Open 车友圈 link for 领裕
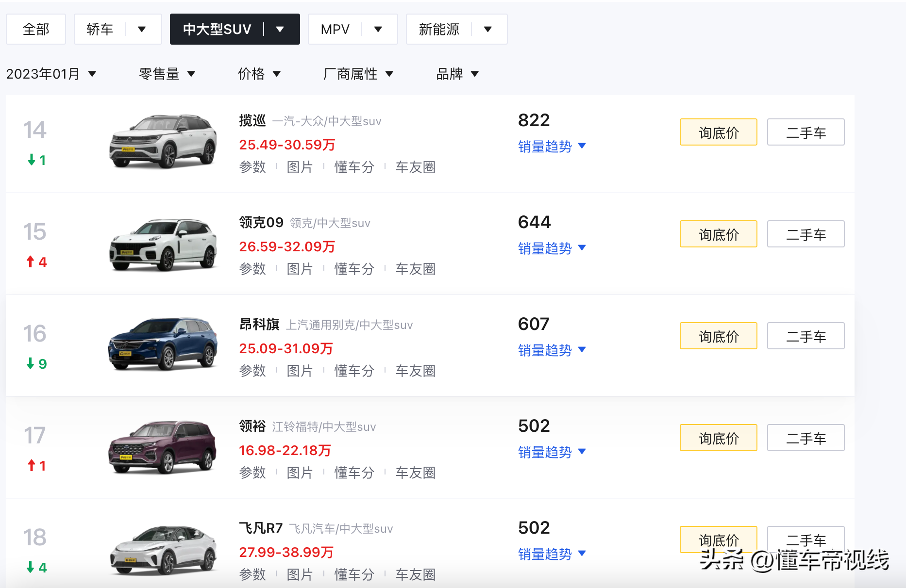The height and width of the screenshot is (588, 906). coord(415,473)
